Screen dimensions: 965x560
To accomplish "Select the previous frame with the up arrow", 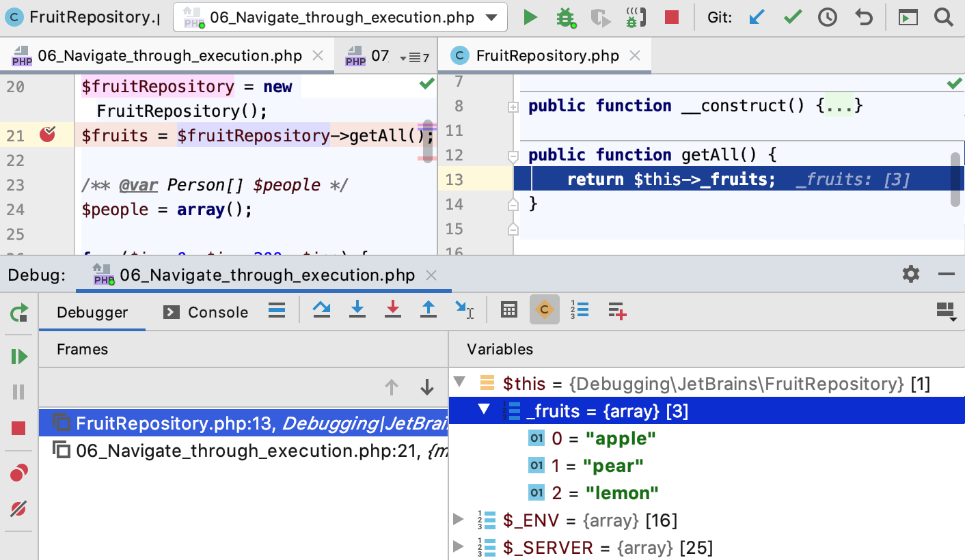I will click(x=392, y=387).
